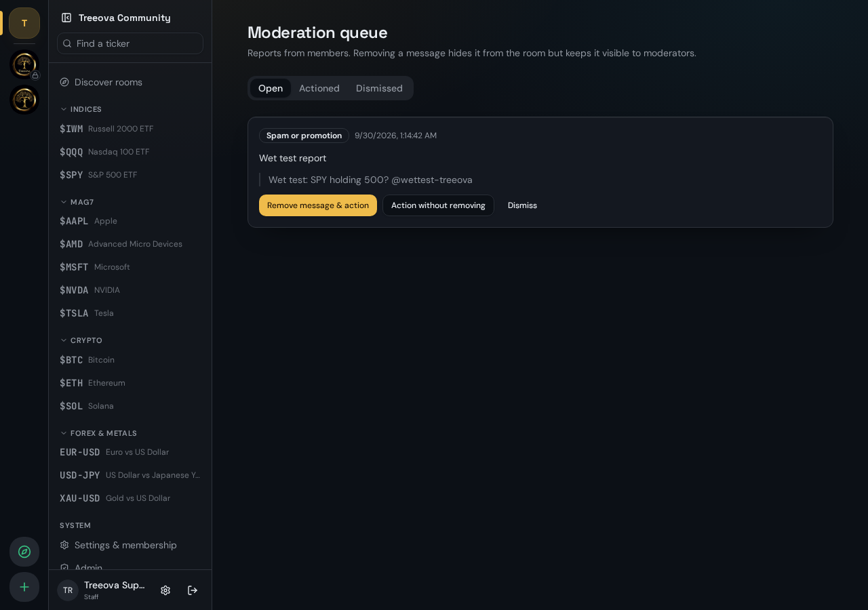
Task: Open the EUR-USD Euro vs US Dollar room
Action: click(x=130, y=452)
